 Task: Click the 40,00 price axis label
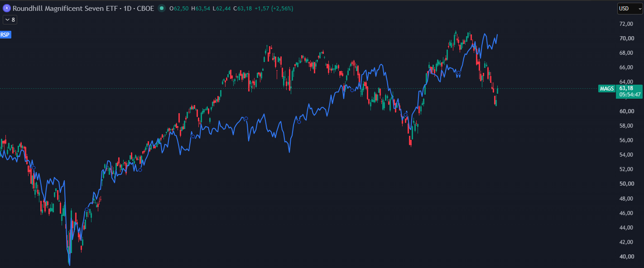click(626, 256)
